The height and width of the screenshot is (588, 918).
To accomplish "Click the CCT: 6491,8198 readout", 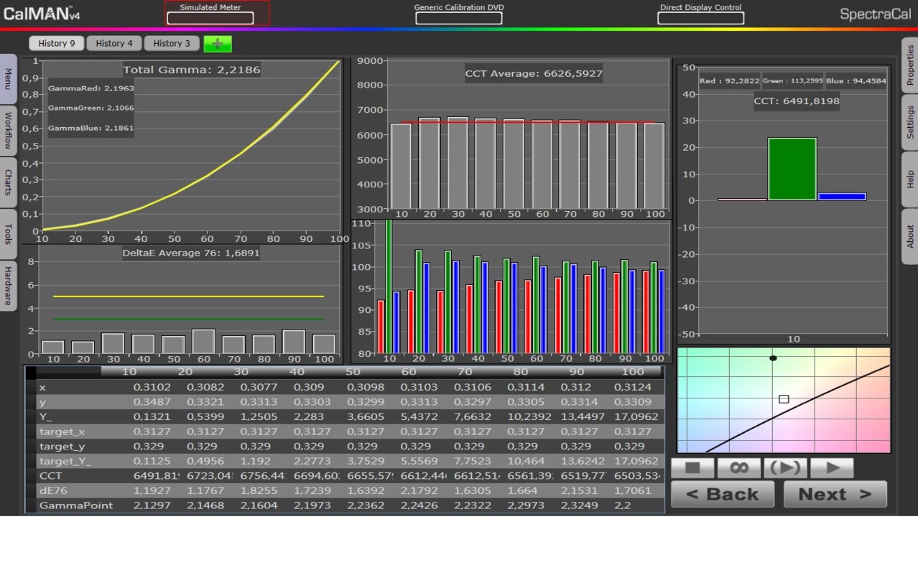I will coord(797,101).
